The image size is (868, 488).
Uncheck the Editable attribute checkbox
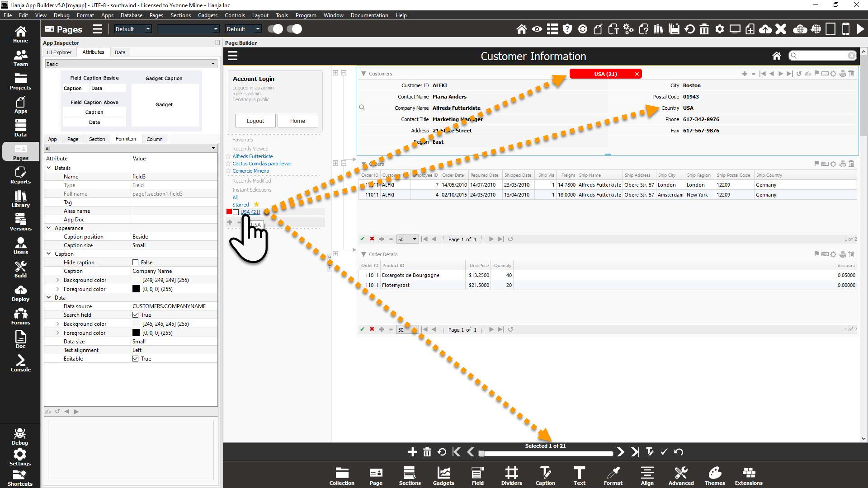[x=135, y=359]
